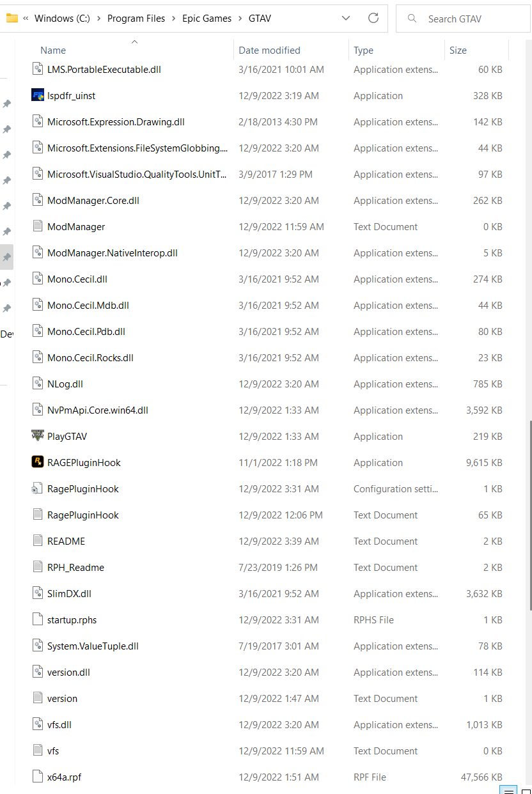Click the RPH_Readme file icon

coord(38,567)
